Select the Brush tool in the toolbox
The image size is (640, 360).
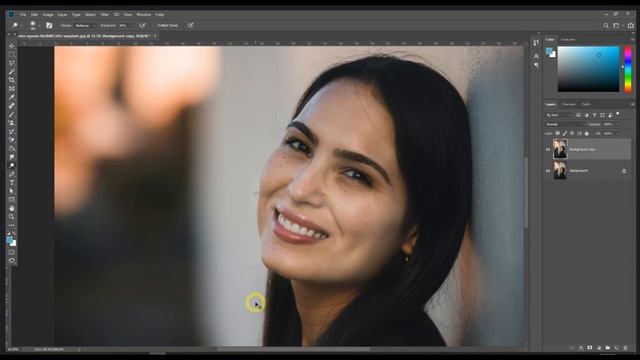(x=12, y=114)
